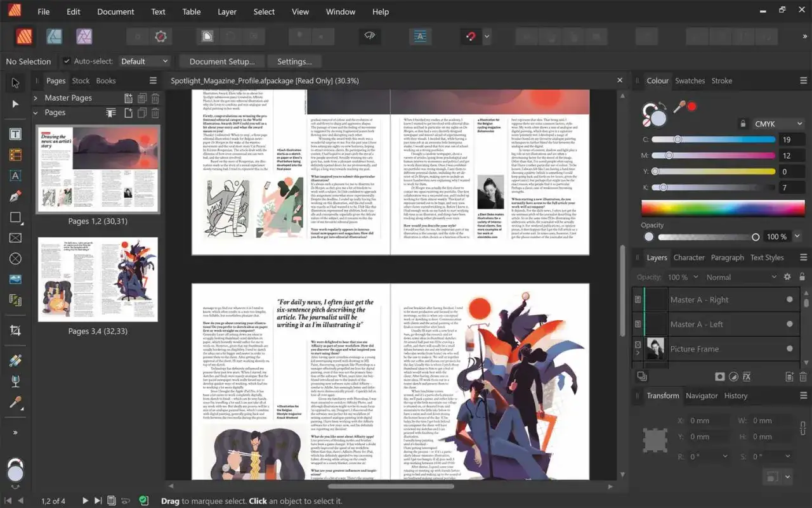
Task: Open the Table menu
Action: click(192, 11)
